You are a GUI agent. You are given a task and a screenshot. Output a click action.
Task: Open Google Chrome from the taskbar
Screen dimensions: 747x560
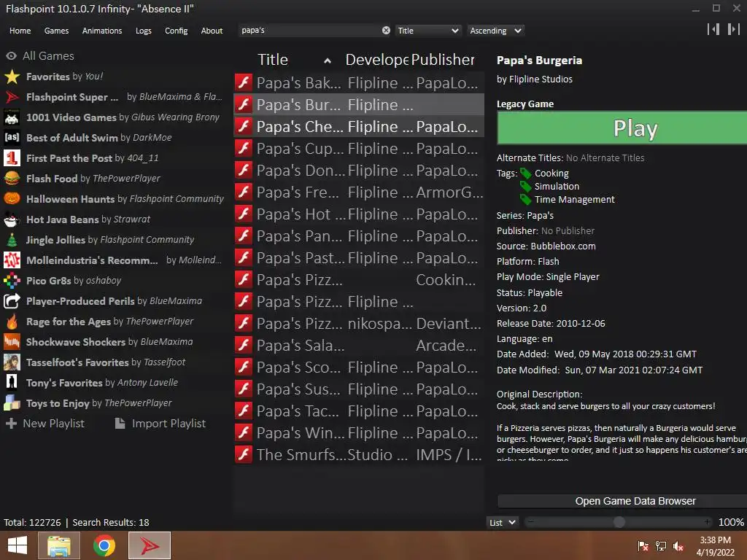(x=104, y=545)
